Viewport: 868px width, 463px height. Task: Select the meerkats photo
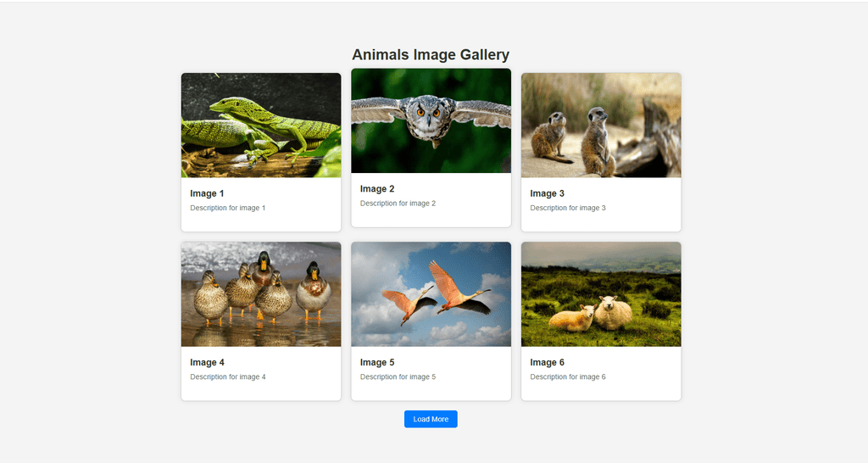601,126
